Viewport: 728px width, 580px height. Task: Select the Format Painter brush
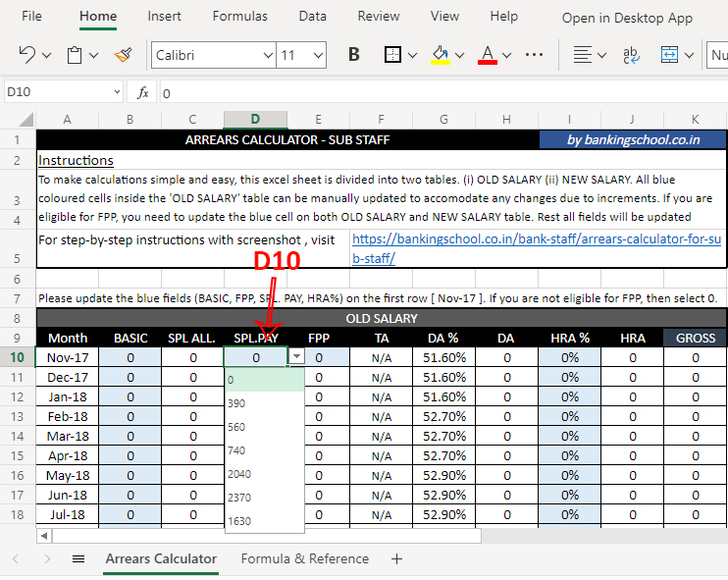(x=123, y=55)
